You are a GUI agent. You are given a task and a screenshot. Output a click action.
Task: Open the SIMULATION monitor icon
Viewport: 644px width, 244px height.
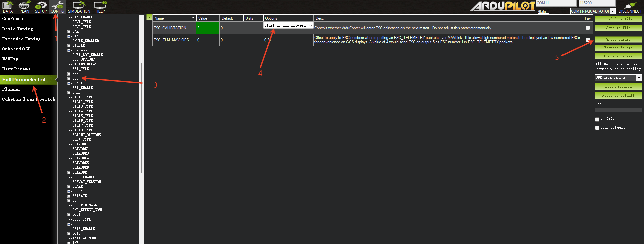[79, 7]
